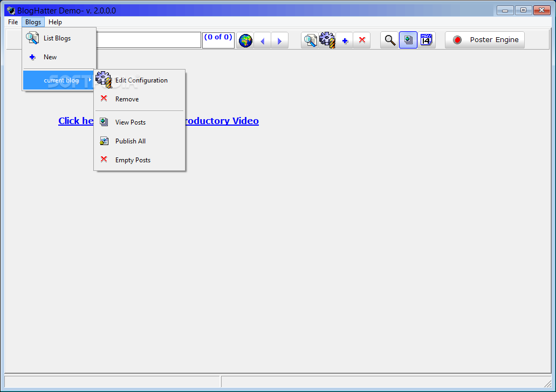Close the open Blogs menu
The width and height of the screenshot is (556, 392).
[33, 22]
